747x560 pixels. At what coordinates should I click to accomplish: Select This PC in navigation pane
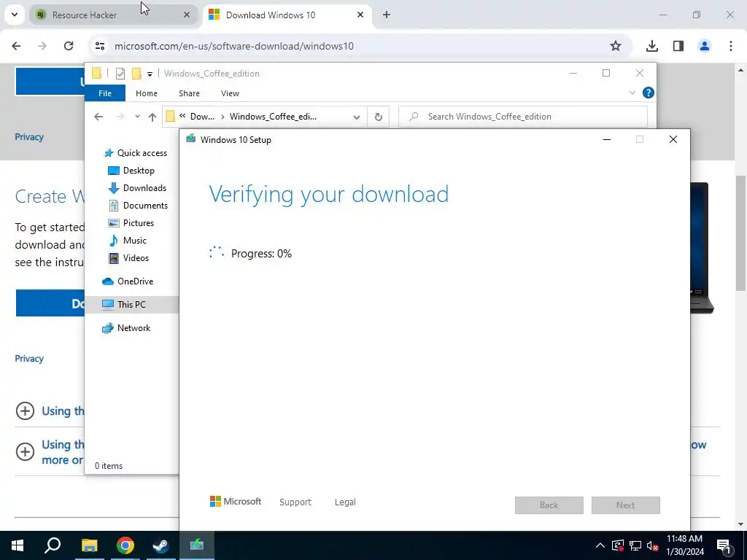tap(131, 305)
